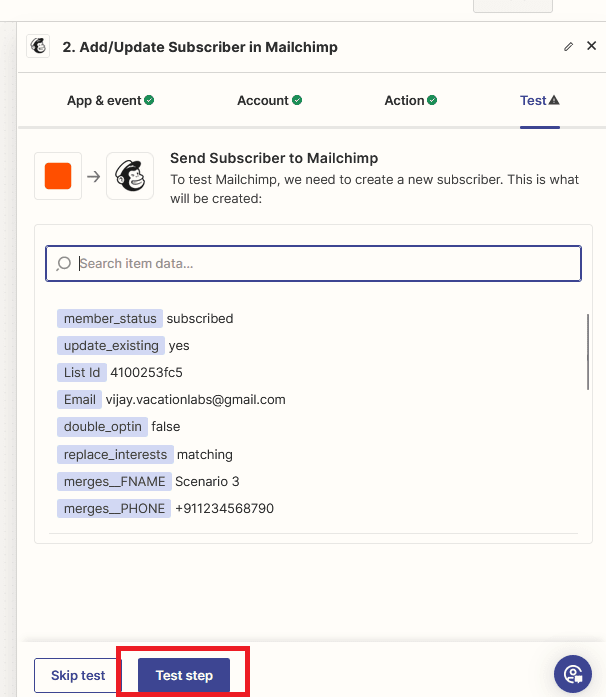This screenshot has height=697, width=606.
Task: Open the help chat bubble
Action: [574, 673]
